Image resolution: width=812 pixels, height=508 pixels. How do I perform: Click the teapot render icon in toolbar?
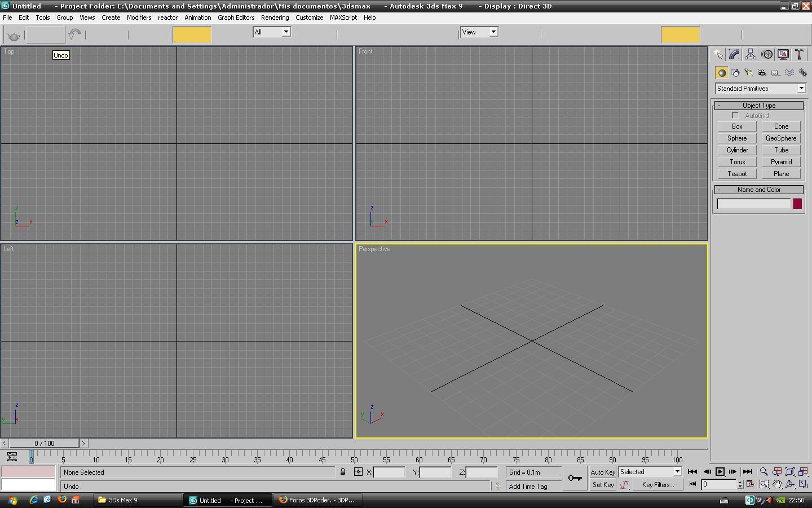pos(14,36)
